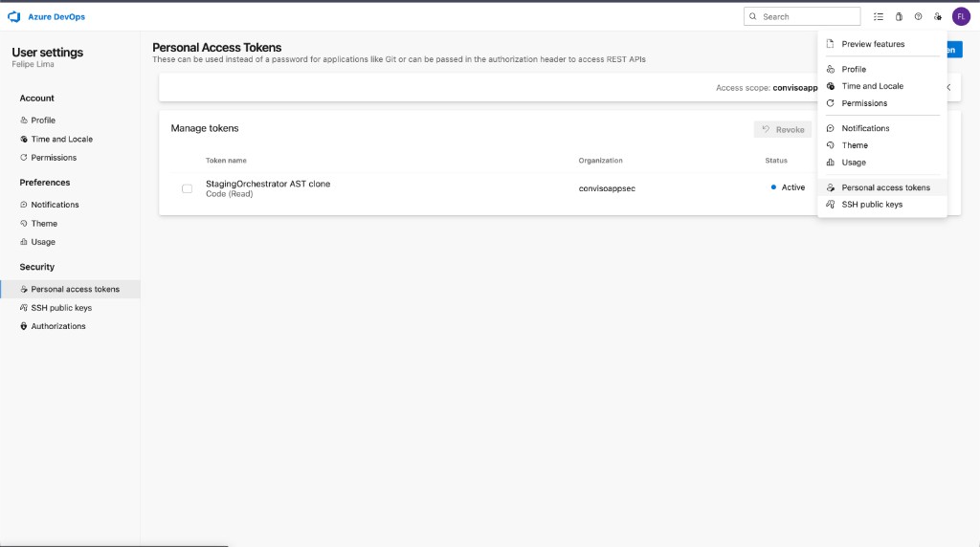This screenshot has height=547, width=980.
Task: Open Notifications in the left sidebar
Action: [x=70, y=205]
